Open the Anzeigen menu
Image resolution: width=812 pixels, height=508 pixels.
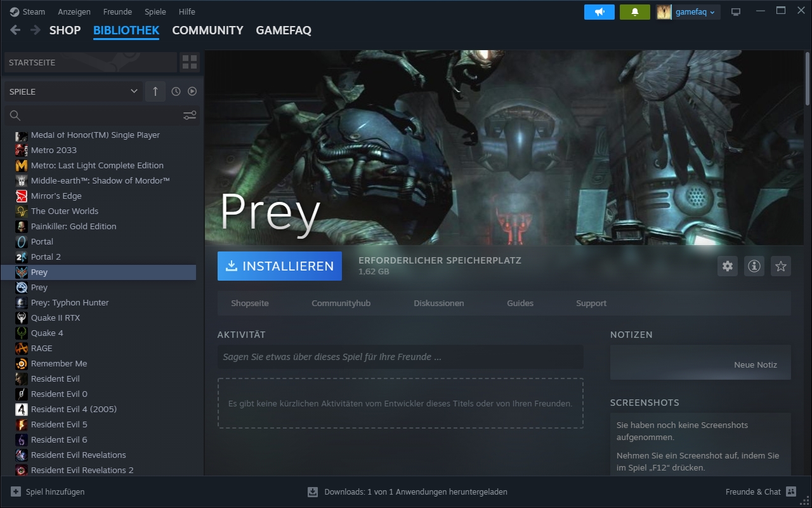[74, 11]
